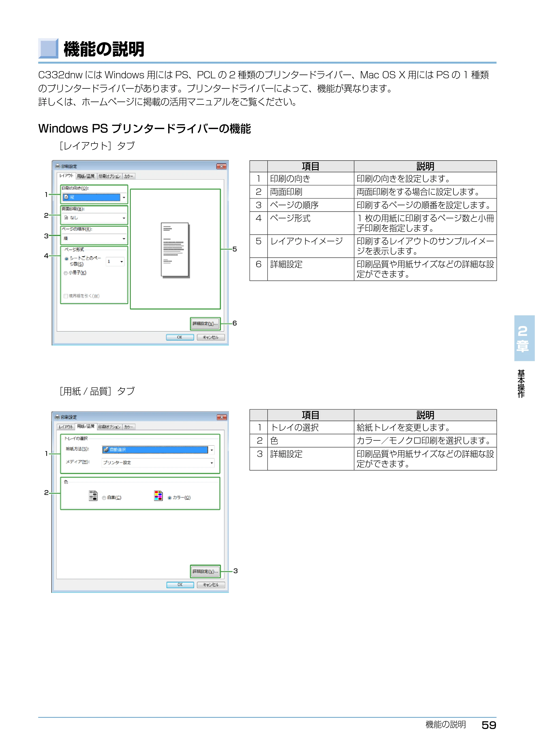Screen dimensions: 535x756
Task: Click the monochrome document icon beside 白黒(C)
Action: click(x=93, y=495)
